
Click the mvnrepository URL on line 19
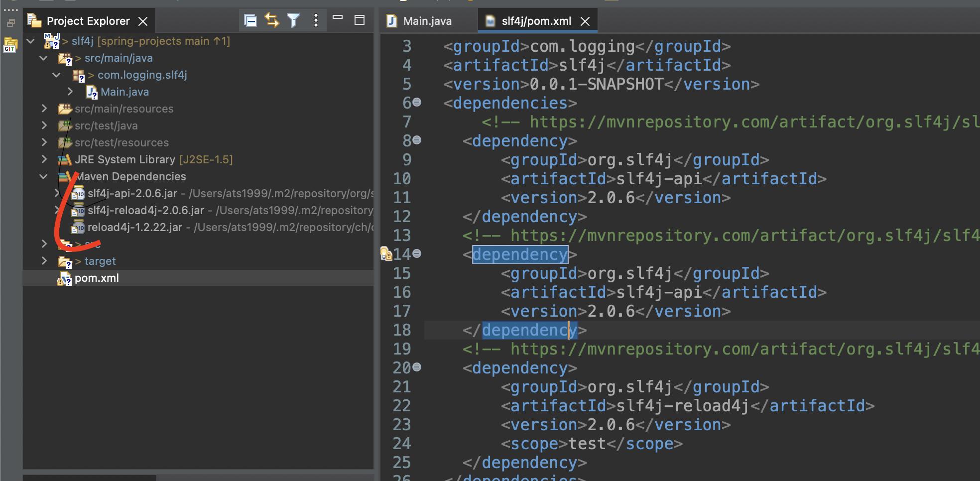744,349
